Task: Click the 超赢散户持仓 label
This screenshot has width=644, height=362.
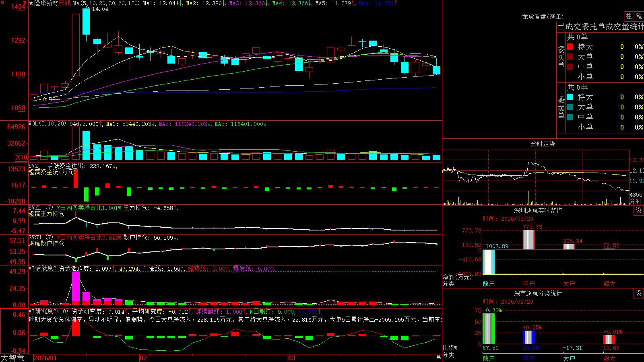Action: [x=46, y=243]
